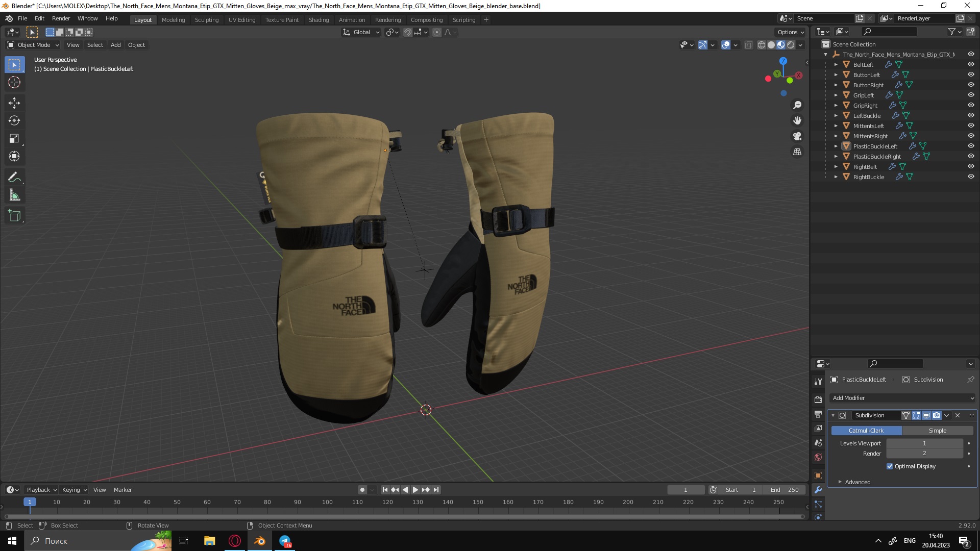980x551 pixels.
Task: Select PlasticBuckleRight in the outliner
Action: click(876, 157)
